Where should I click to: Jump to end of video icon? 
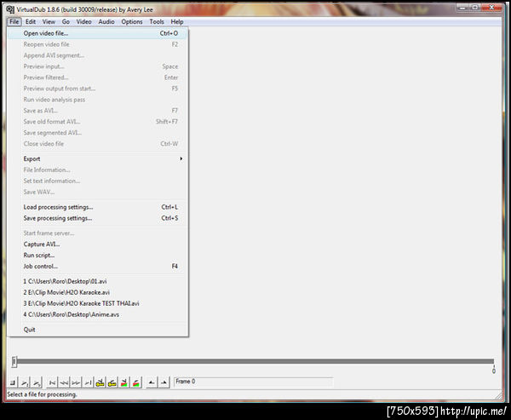click(89, 383)
